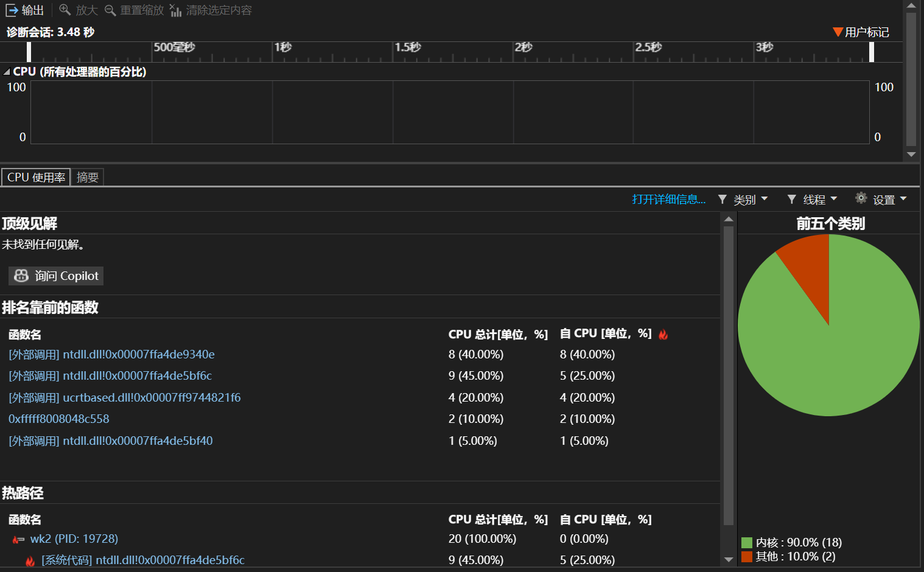This screenshot has height=572, width=924.
Task: Click the Output (输出) arrow icon
Action: click(12, 10)
